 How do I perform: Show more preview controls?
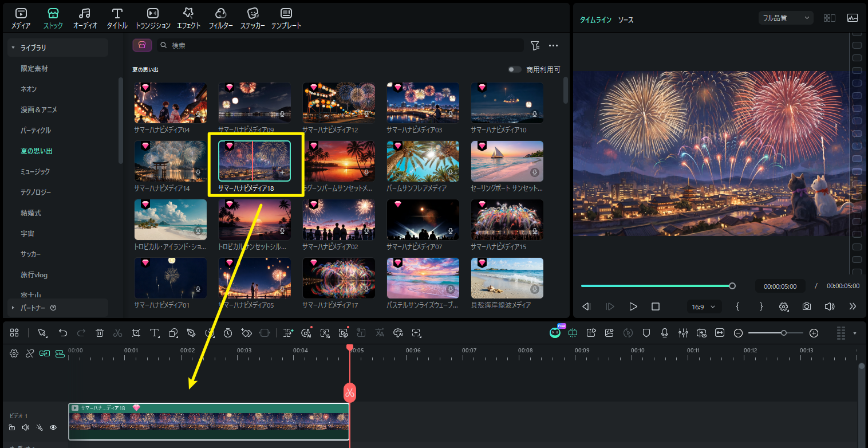tap(853, 306)
